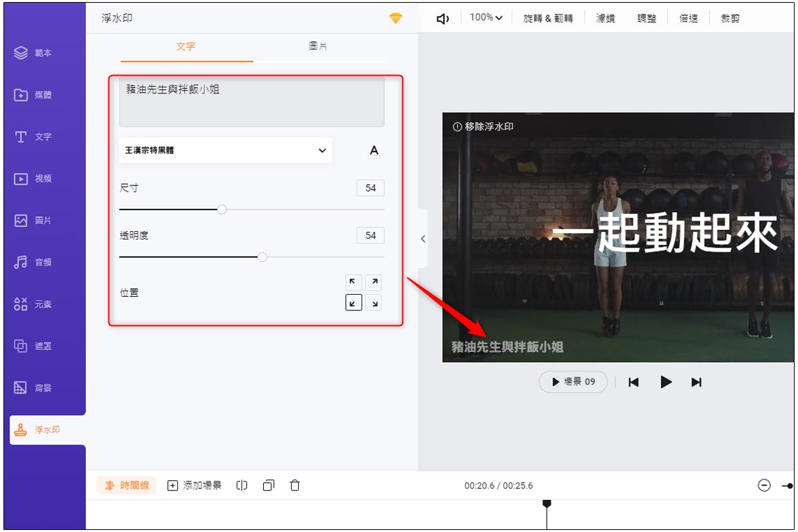798x532 pixels.
Task: Play the video preview
Action: [666, 382]
